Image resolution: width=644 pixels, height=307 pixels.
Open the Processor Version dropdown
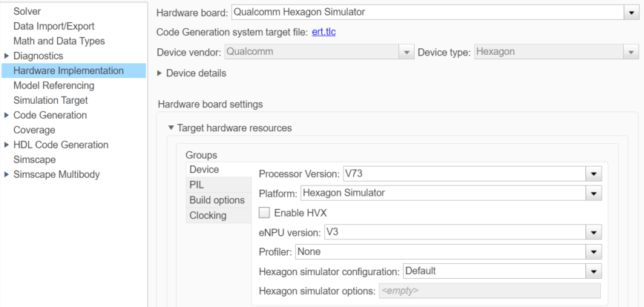point(593,174)
